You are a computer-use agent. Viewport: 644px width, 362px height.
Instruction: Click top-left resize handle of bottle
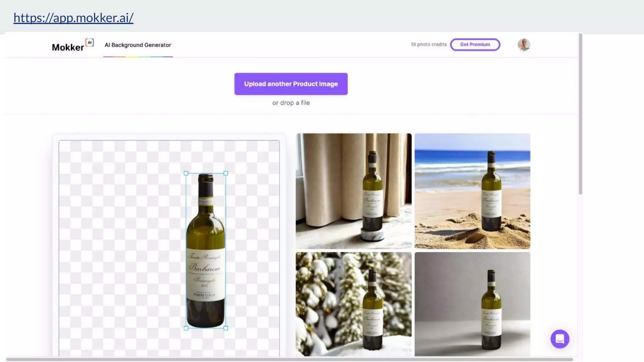pos(186,173)
